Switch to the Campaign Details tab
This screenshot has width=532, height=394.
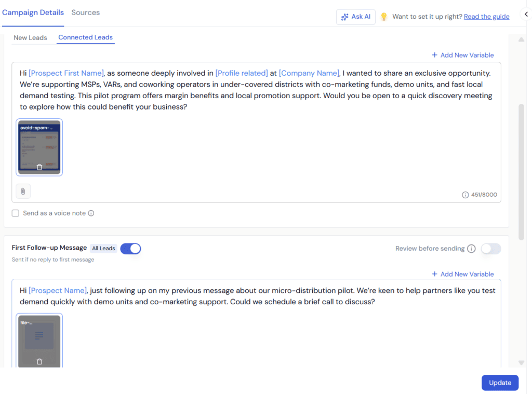click(33, 12)
